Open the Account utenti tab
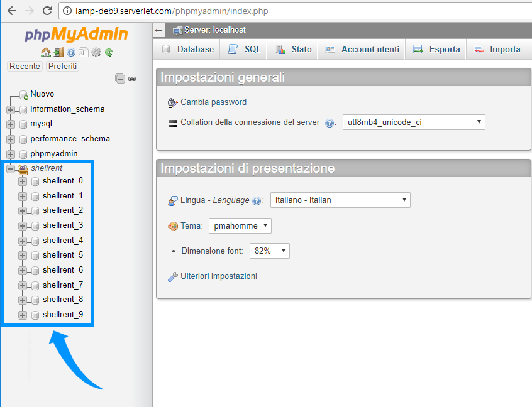The height and width of the screenshot is (407, 532). (362, 50)
